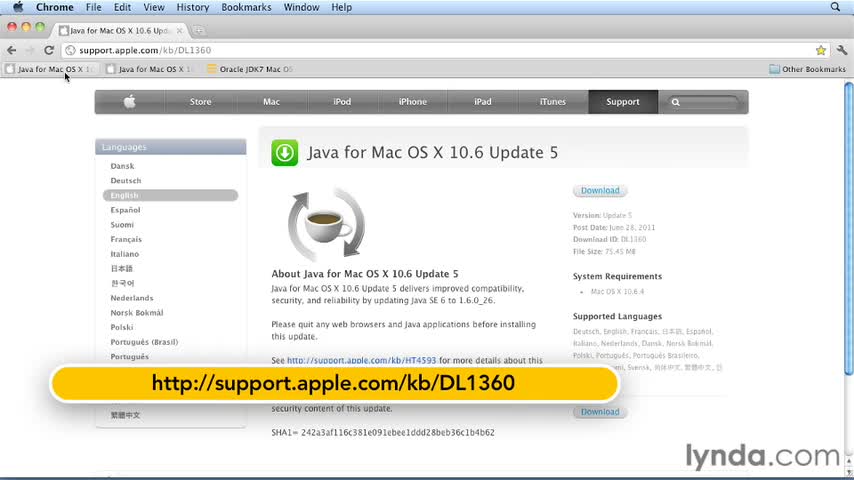Screen dimensions: 854x480
Task: Click the green download arrow icon
Action: coord(285,153)
